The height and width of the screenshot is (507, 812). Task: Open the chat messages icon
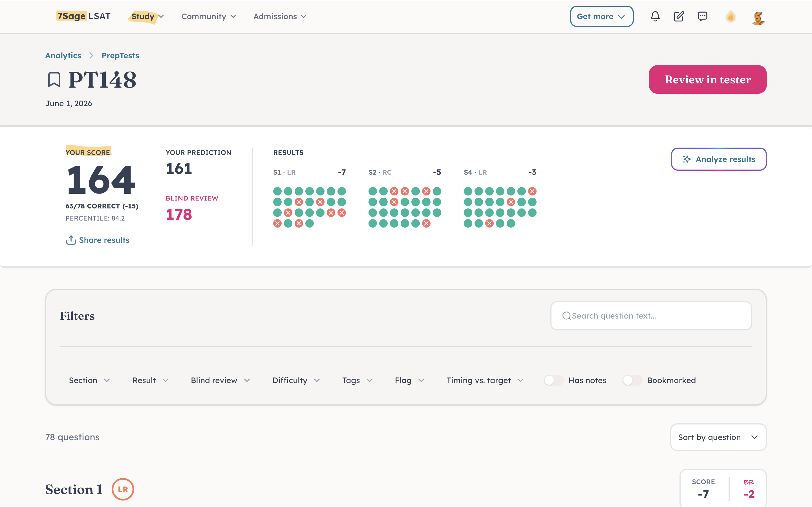(x=702, y=16)
